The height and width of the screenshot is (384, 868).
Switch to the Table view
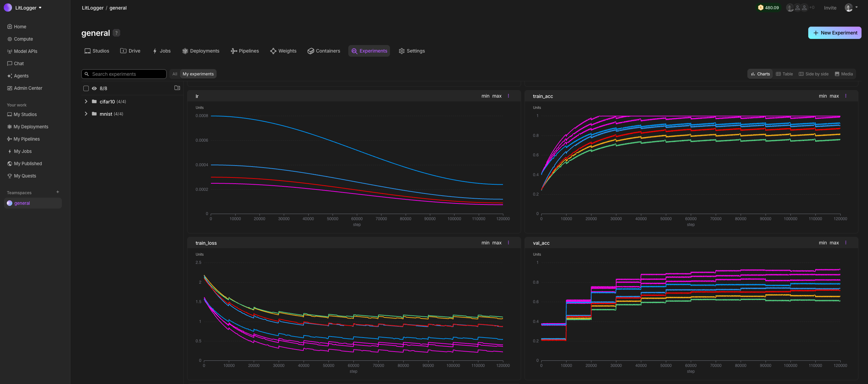pos(784,74)
